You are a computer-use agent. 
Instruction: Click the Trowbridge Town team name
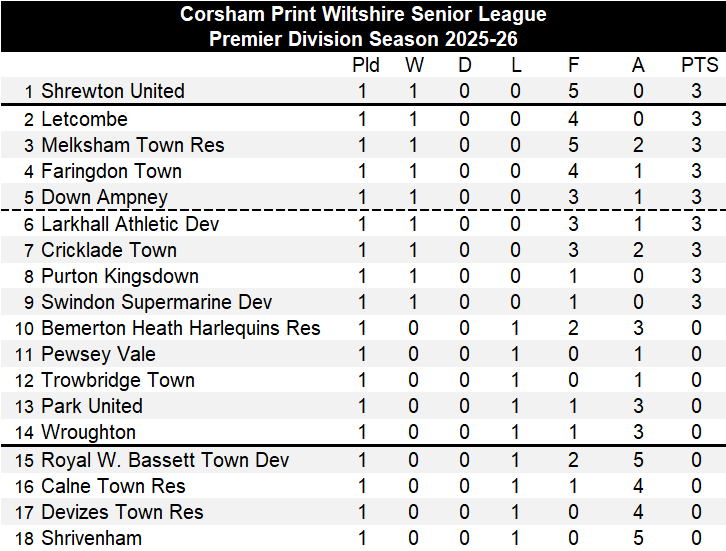point(117,380)
